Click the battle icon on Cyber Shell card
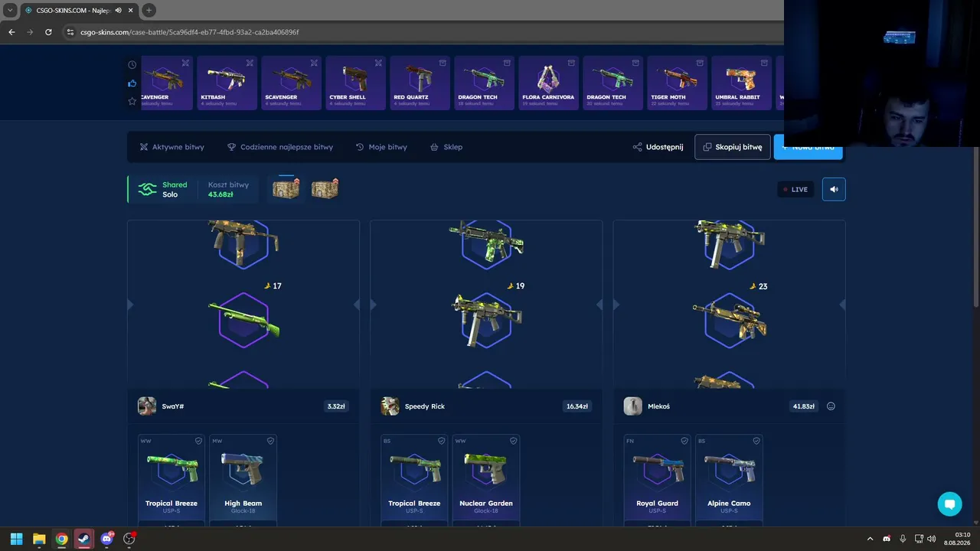Image resolution: width=980 pixels, height=551 pixels. (x=378, y=63)
